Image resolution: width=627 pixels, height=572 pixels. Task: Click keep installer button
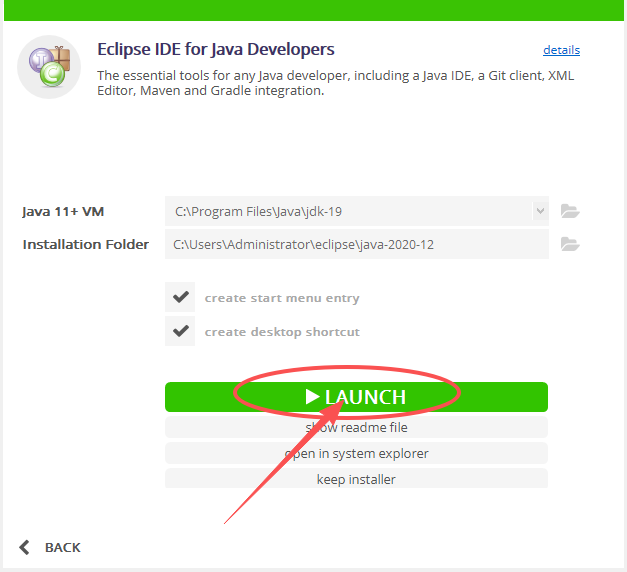click(x=356, y=478)
